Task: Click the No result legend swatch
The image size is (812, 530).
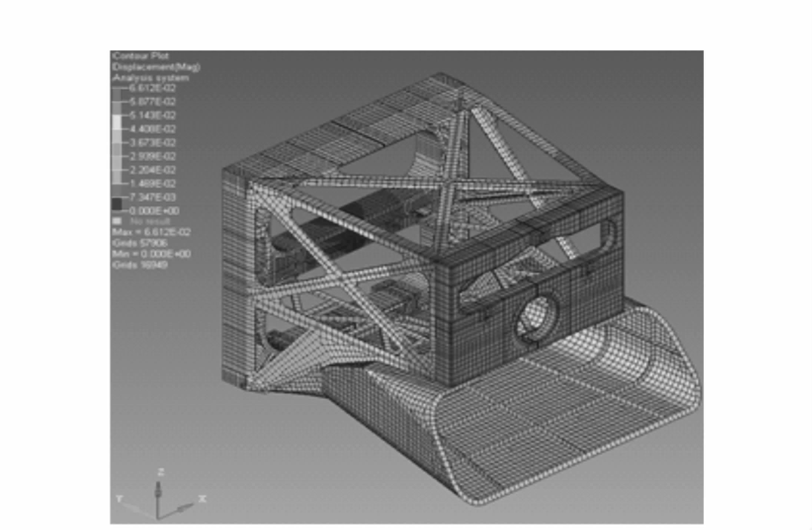Action: point(117,221)
